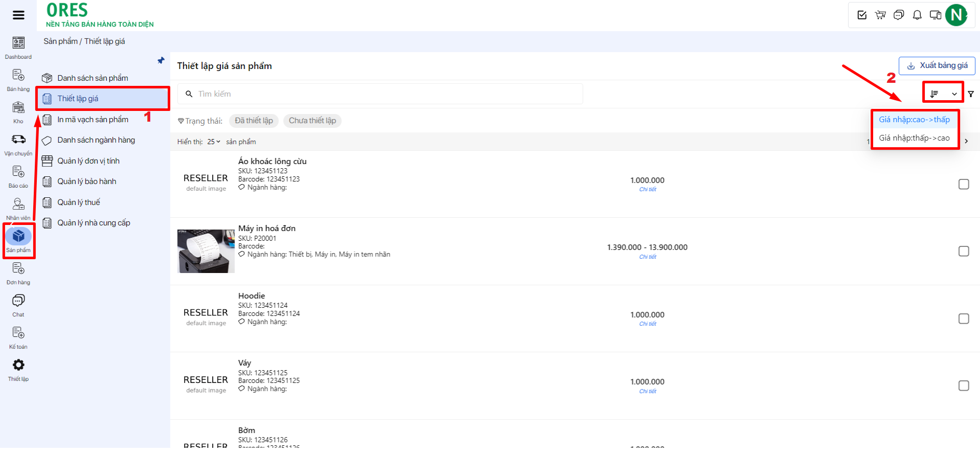Screen dimensions: 980x455
Task: Go to Kho warehouse icon
Action: click(x=18, y=108)
